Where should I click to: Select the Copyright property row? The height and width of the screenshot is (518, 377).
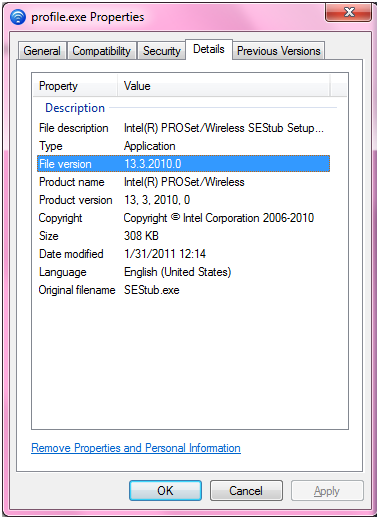click(x=183, y=218)
